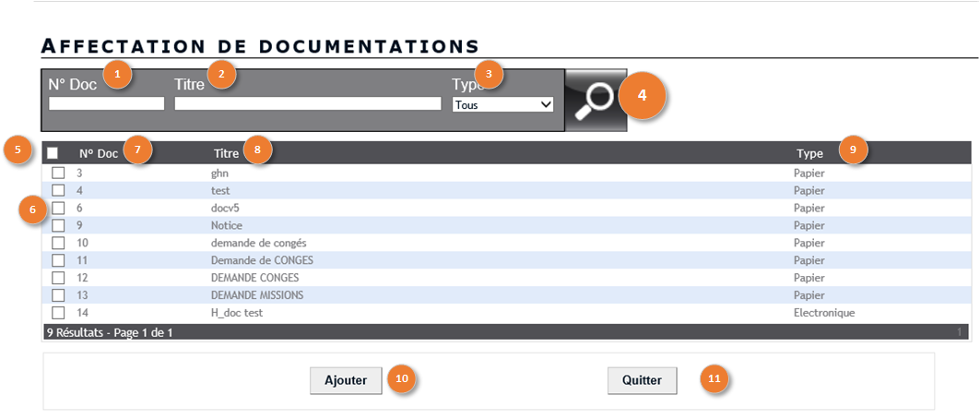Viewport: 980px width, 419px height.
Task: Check the box for Demande de CONGES
Action: tap(58, 260)
